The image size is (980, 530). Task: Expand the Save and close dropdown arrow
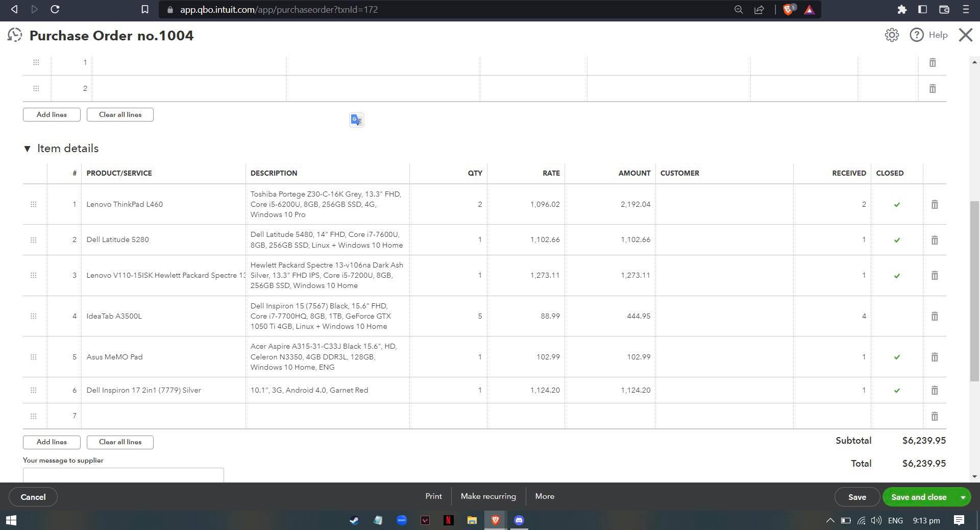[x=963, y=497]
